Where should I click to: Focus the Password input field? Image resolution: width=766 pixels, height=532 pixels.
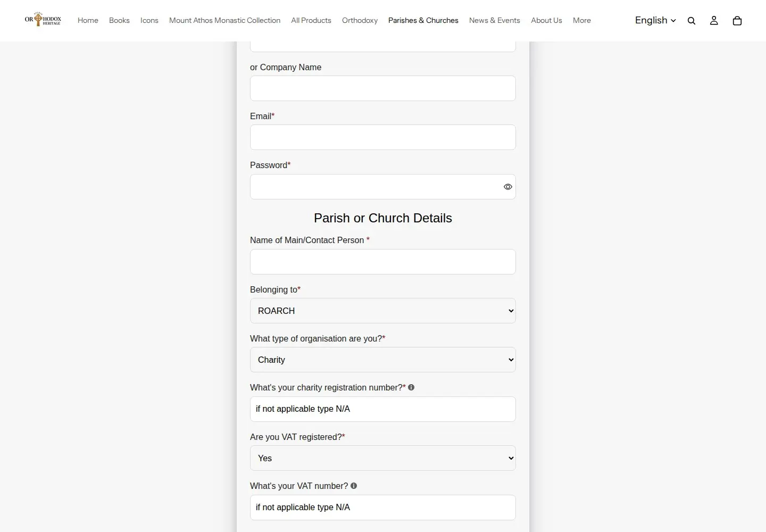(383, 187)
